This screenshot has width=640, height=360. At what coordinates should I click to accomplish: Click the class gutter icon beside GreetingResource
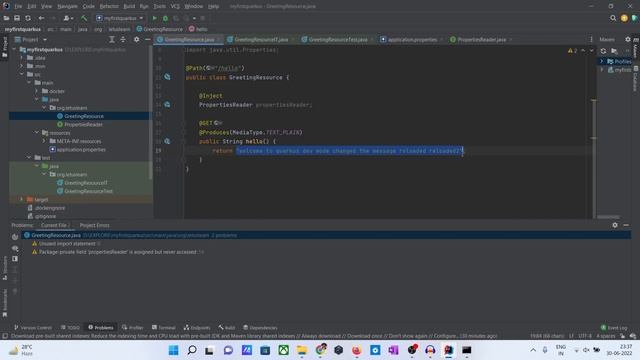(167, 77)
